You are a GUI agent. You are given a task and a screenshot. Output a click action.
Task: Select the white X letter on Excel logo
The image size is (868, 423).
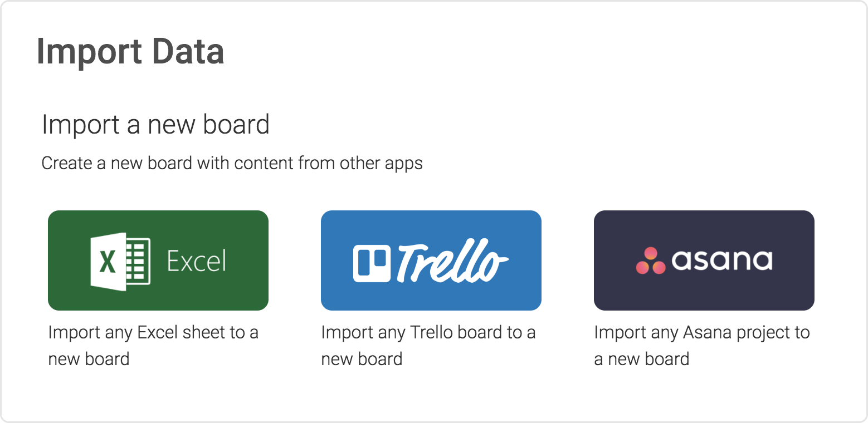(108, 261)
